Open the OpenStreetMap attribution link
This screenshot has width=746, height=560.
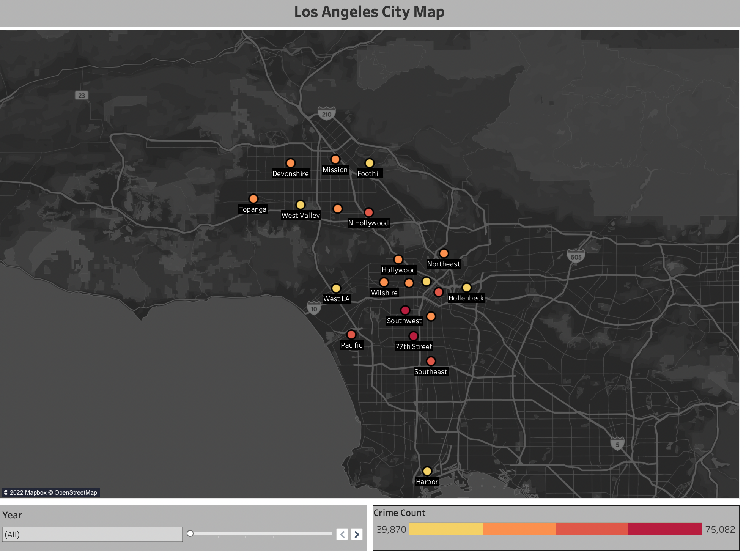(73, 492)
